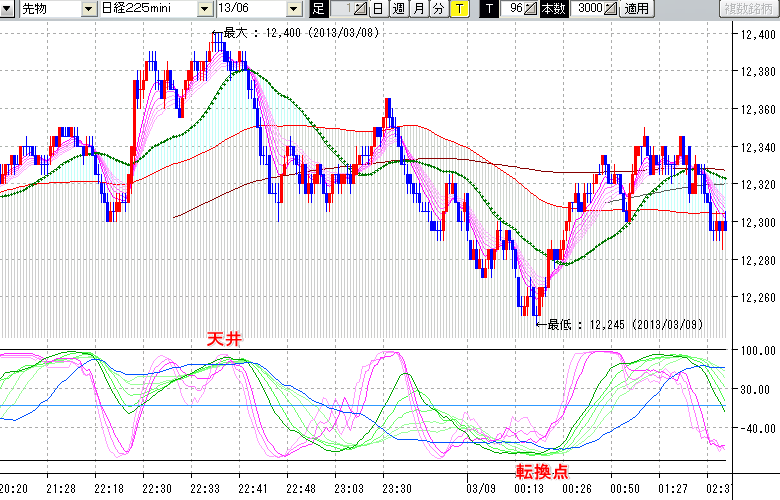Click the leftmost dropdown arrow in toolbar
The height and width of the screenshot is (500, 780).
pos(7,9)
